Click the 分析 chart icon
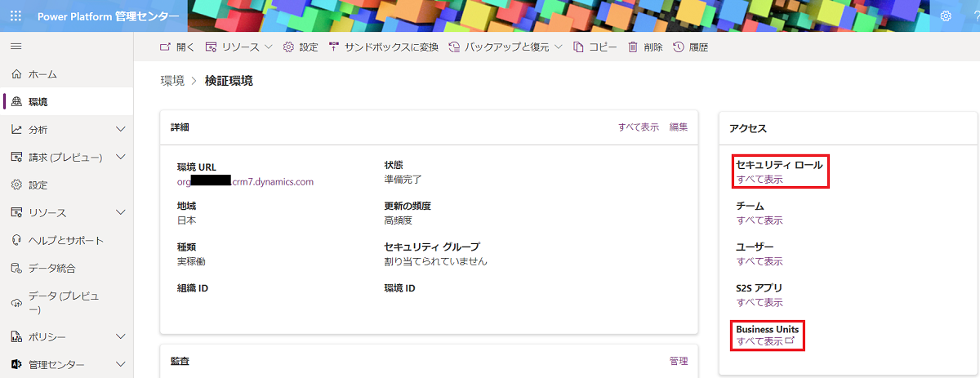 16,130
